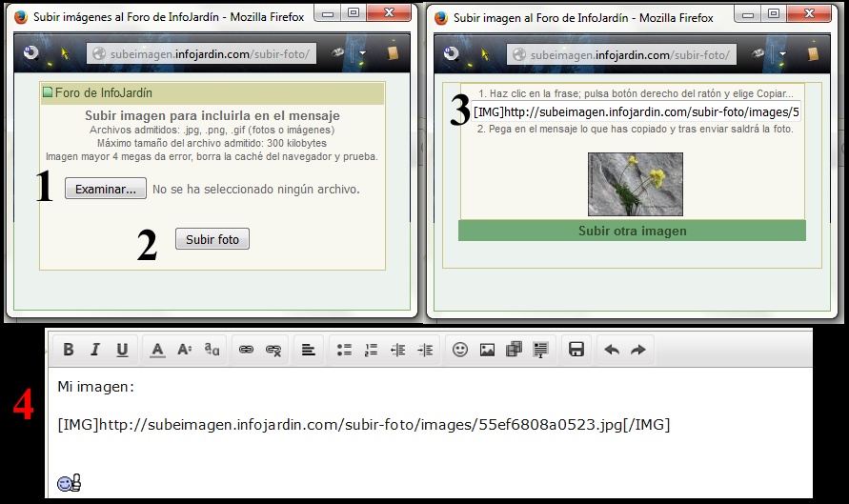Click the insert quote/special block icon
This screenshot has width=849, height=504.
coord(540,350)
